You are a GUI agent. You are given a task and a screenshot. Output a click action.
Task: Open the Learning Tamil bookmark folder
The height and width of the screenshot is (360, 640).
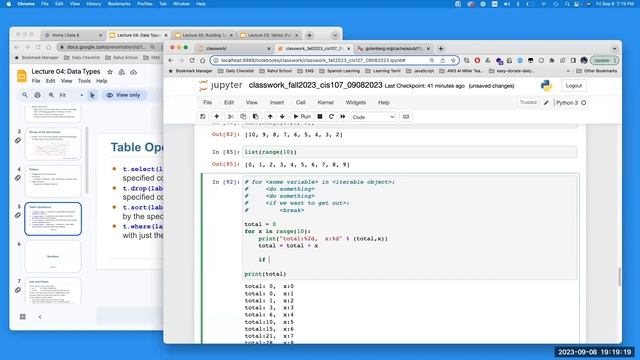(x=383, y=71)
